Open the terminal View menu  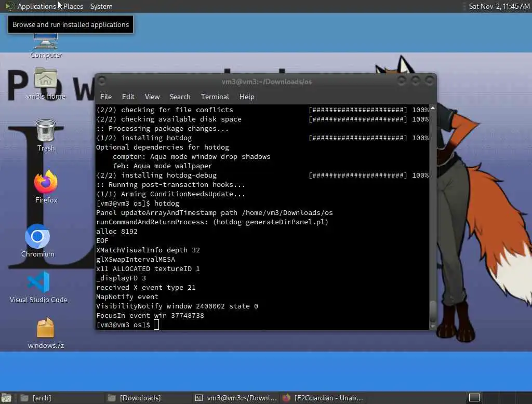(152, 97)
